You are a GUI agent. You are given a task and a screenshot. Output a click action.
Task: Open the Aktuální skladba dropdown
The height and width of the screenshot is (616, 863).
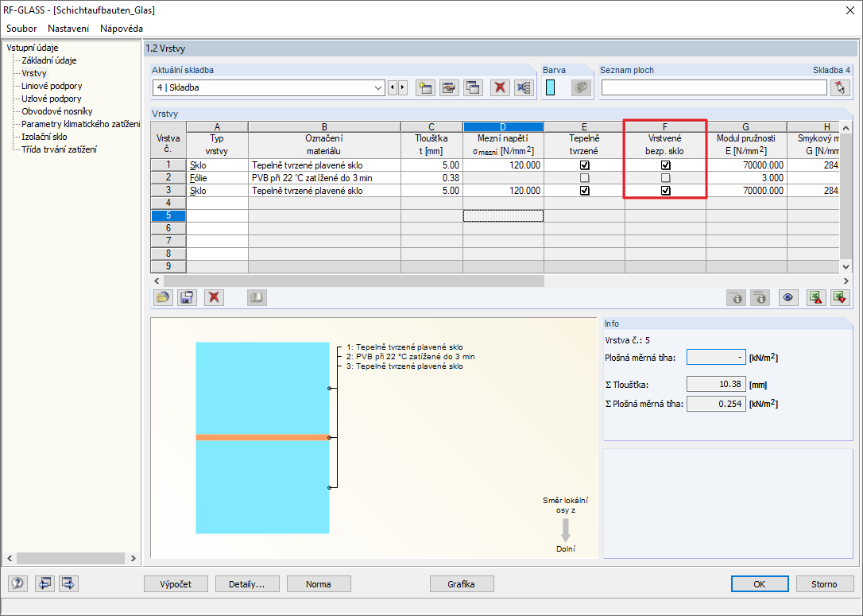click(378, 87)
